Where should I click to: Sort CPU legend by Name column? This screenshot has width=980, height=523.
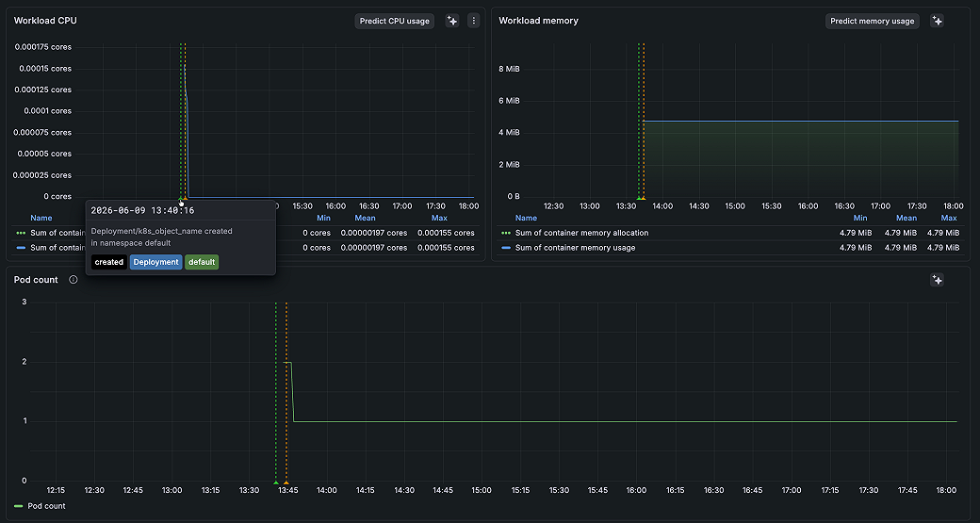click(41, 218)
